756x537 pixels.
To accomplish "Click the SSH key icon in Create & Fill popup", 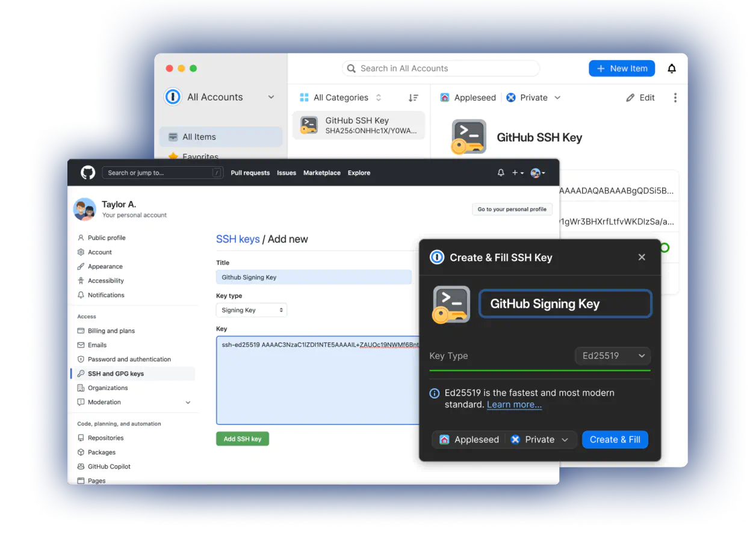I will [x=451, y=305].
